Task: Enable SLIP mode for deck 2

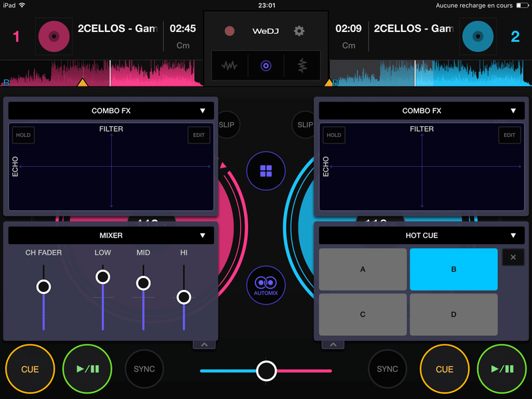Action: [304, 124]
